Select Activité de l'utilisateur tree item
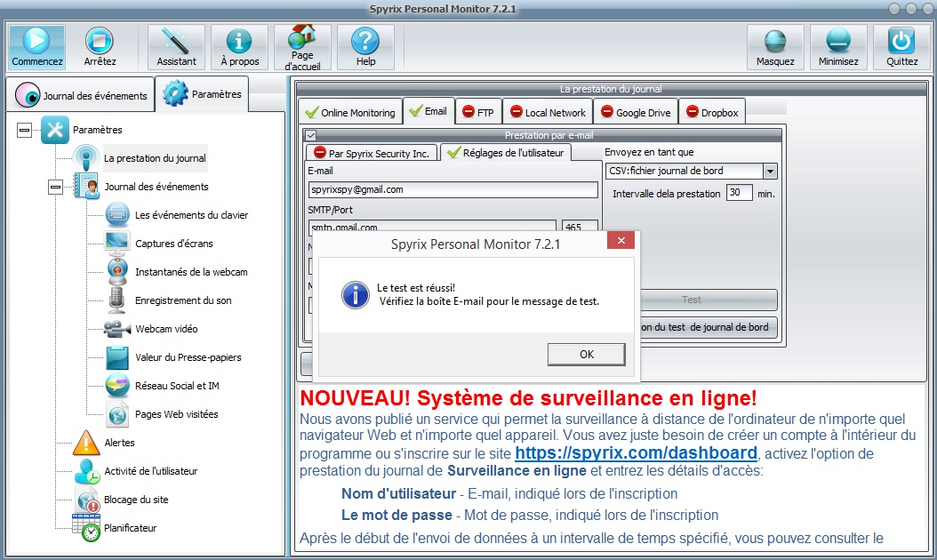The image size is (937, 560). point(150,471)
